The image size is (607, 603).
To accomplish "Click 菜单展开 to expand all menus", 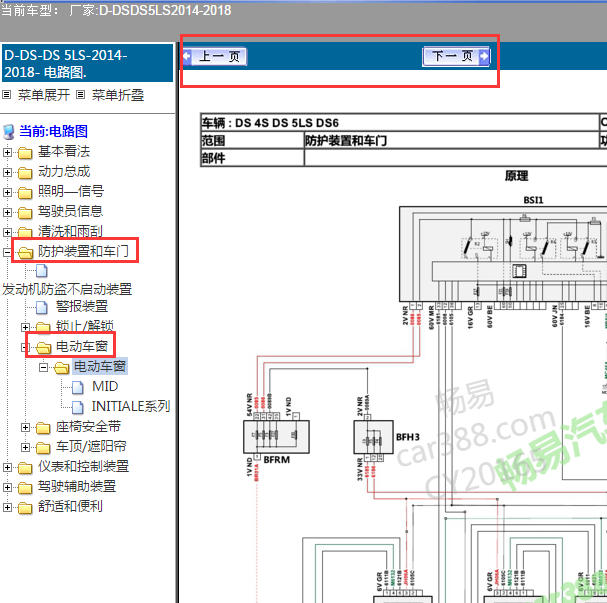I will pyautogui.click(x=44, y=95).
